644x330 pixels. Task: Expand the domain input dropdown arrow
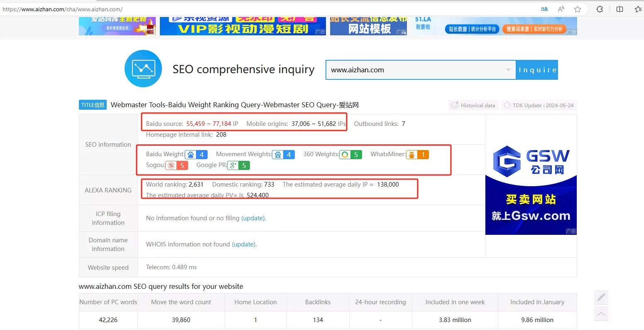tap(508, 70)
